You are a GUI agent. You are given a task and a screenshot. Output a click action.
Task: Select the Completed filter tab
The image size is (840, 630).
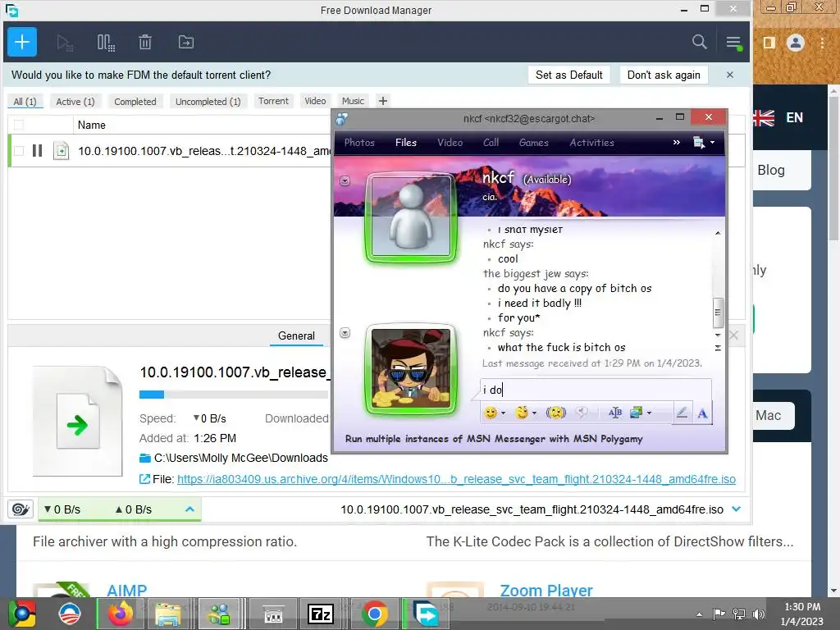[x=135, y=101]
